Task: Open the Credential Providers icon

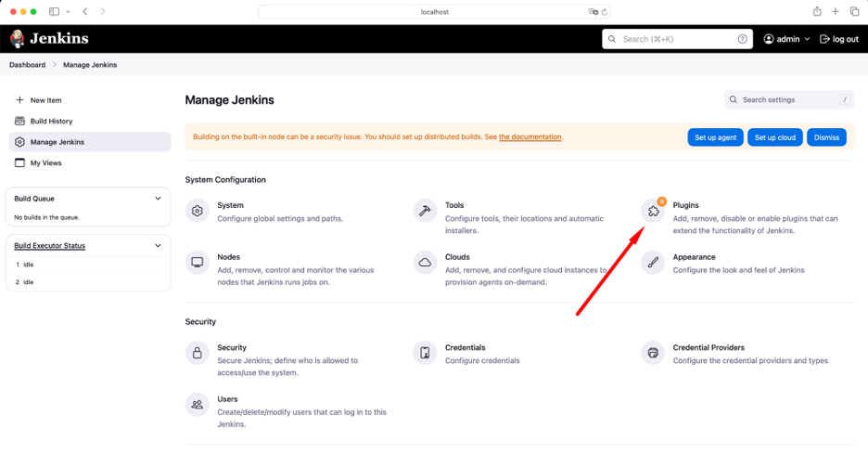Action: [x=653, y=353]
